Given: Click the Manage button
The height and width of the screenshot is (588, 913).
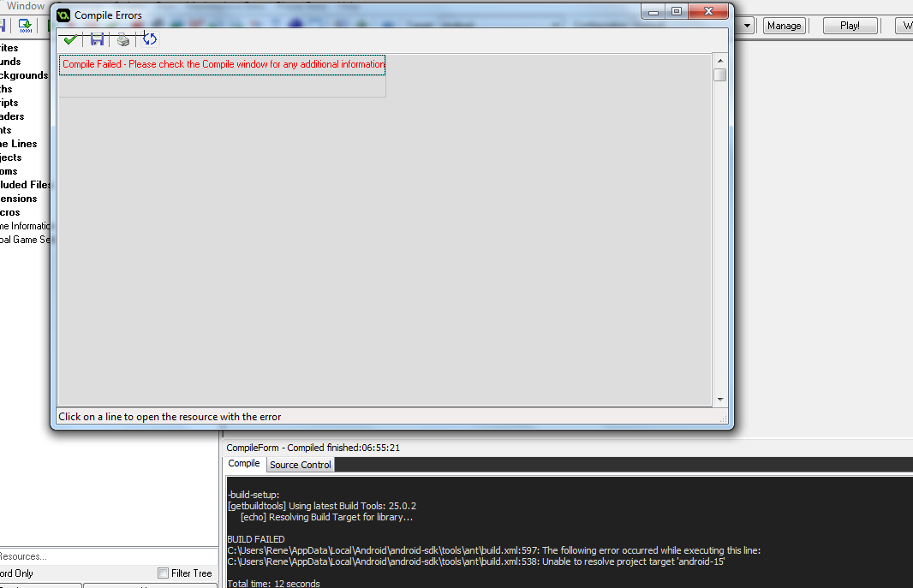Looking at the screenshot, I should [784, 26].
